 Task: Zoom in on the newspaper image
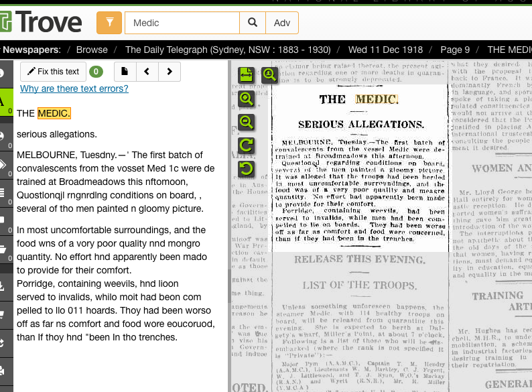point(247,99)
